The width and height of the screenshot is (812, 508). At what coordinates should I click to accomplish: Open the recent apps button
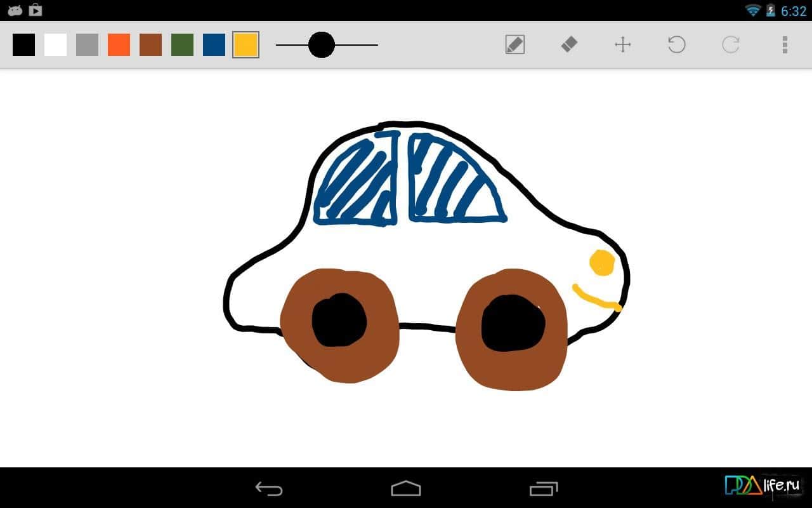pyautogui.click(x=543, y=488)
